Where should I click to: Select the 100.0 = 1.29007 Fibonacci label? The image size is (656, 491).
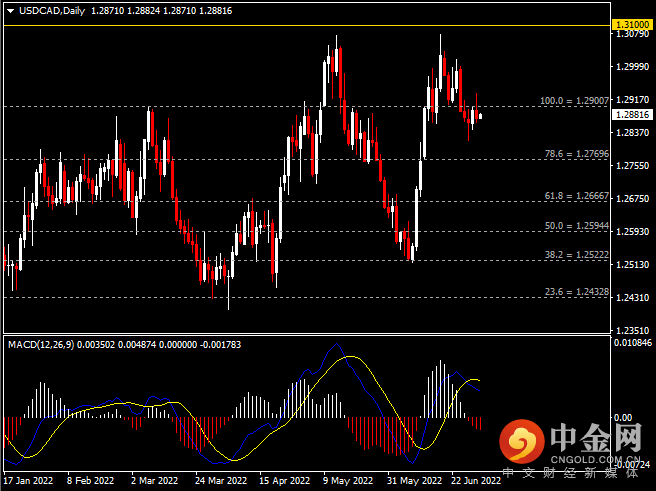tap(574, 101)
